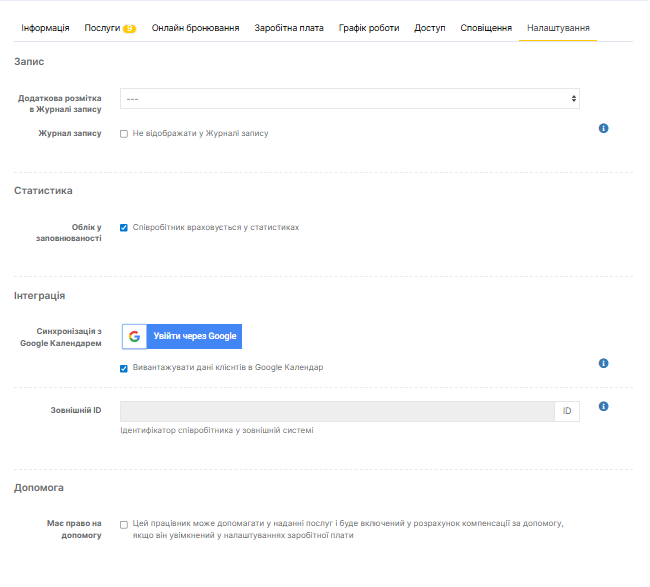Switch to the Інформація tab
The width and height of the screenshot is (650, 587).
[x=45, y=27]
